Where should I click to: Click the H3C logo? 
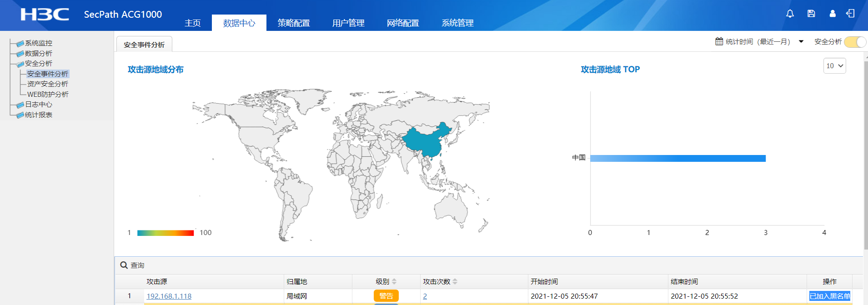point(45,15)
